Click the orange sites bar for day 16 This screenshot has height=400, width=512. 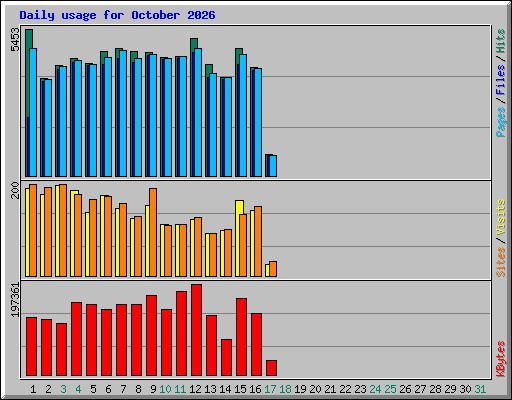pos(258,242)
